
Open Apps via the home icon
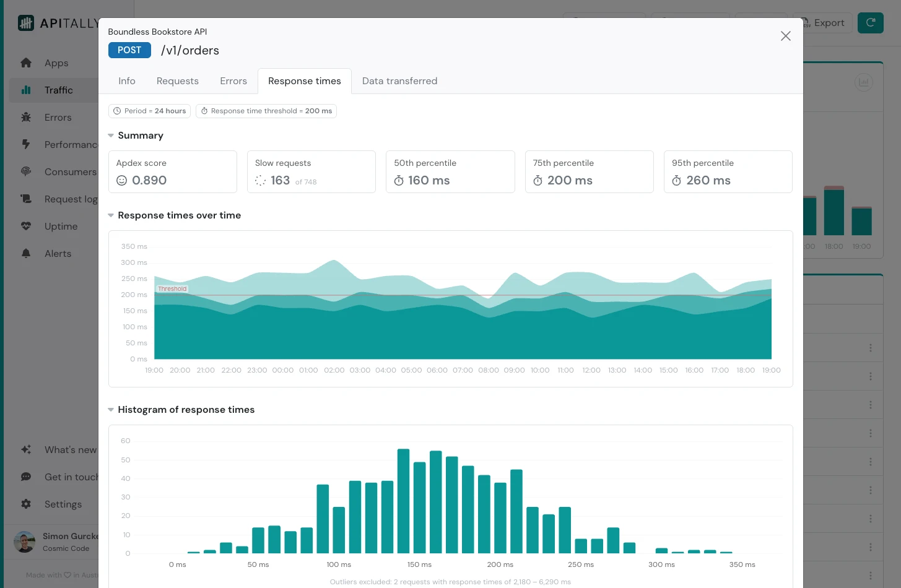[x=26, y=63]
